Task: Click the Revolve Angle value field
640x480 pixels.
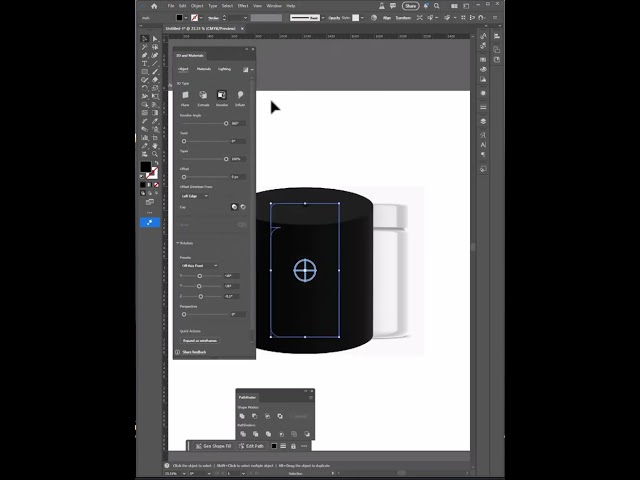Action: (x=238, y=123)
